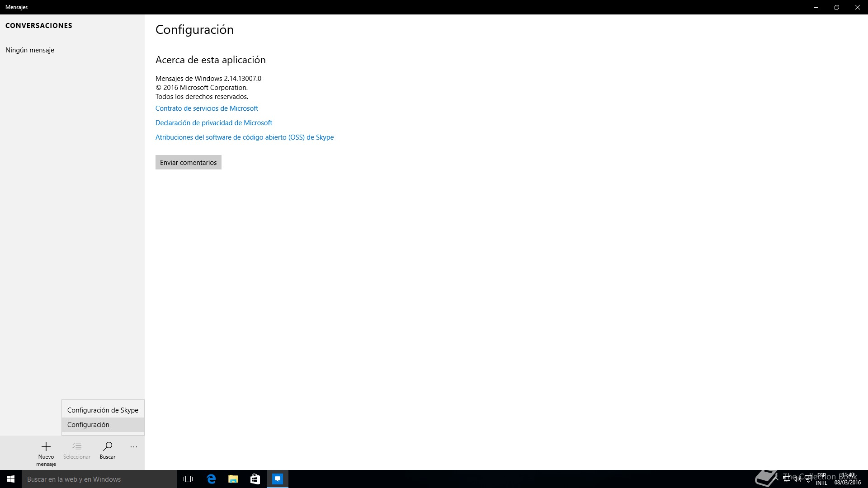Open File Explorer from taskbar
Viewport: 868px width, 488px height.
coord(233,479)
